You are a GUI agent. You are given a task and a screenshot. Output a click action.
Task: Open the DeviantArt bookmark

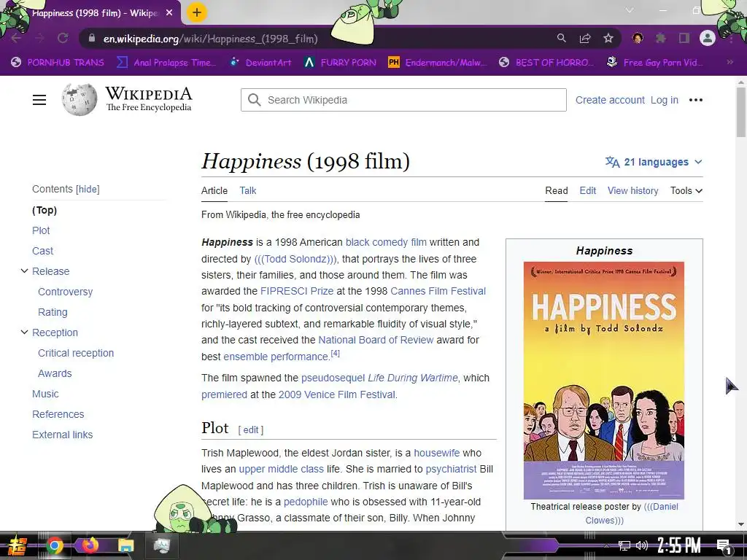point(260,63)
